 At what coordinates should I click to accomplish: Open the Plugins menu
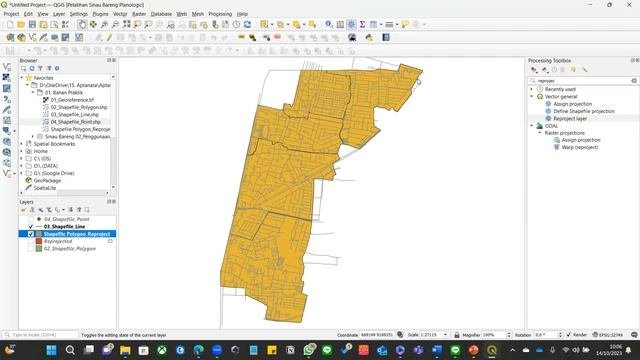point(100,14)
